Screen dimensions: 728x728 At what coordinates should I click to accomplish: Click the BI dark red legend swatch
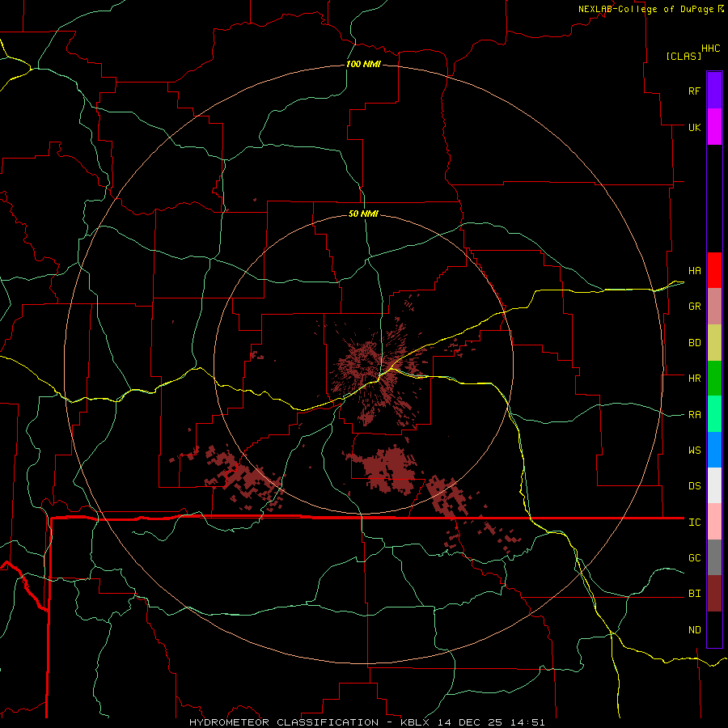tap(714, 594)
